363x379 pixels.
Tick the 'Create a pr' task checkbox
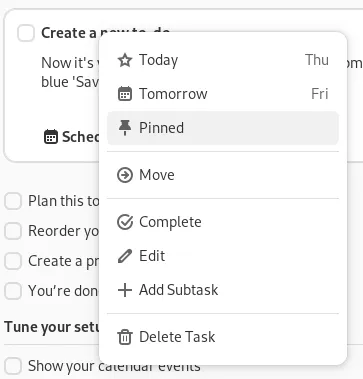(x=13, y=261)
